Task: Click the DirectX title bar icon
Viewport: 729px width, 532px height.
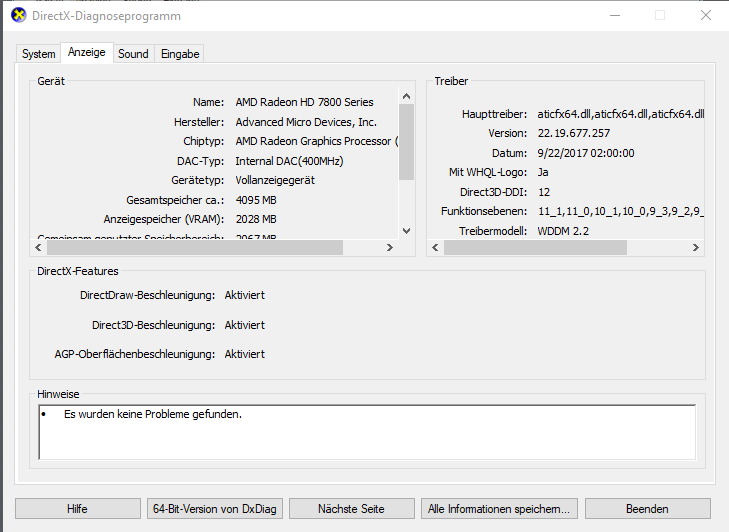Action: point(19,15)
